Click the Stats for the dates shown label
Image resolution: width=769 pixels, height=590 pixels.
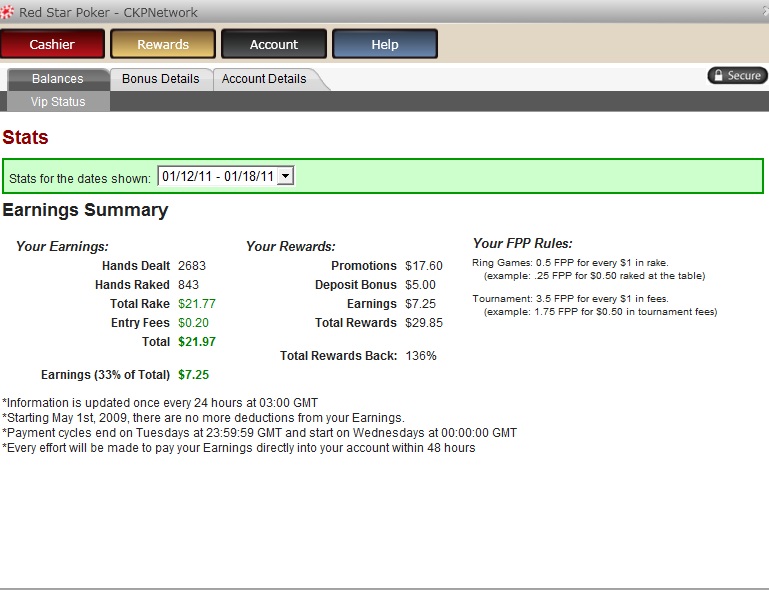(x=80, y=179)
